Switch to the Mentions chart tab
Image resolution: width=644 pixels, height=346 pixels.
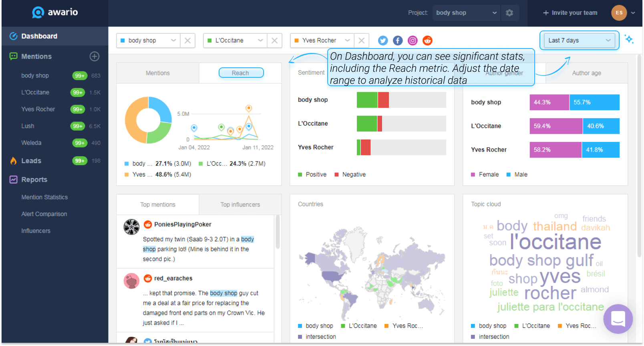[158, 73]
